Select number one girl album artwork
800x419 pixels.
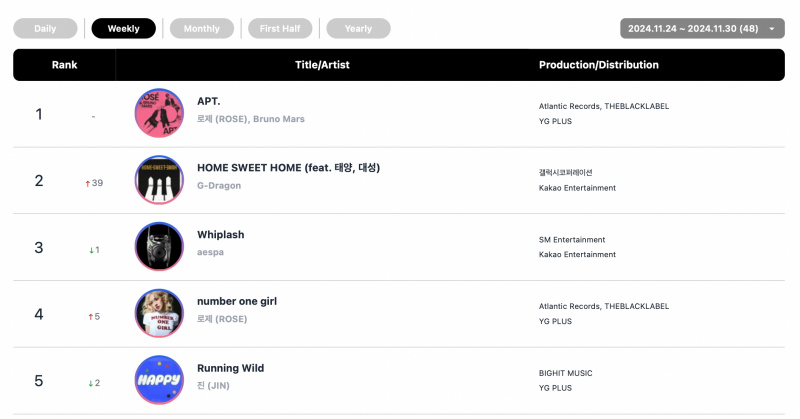tap(159, 313)
